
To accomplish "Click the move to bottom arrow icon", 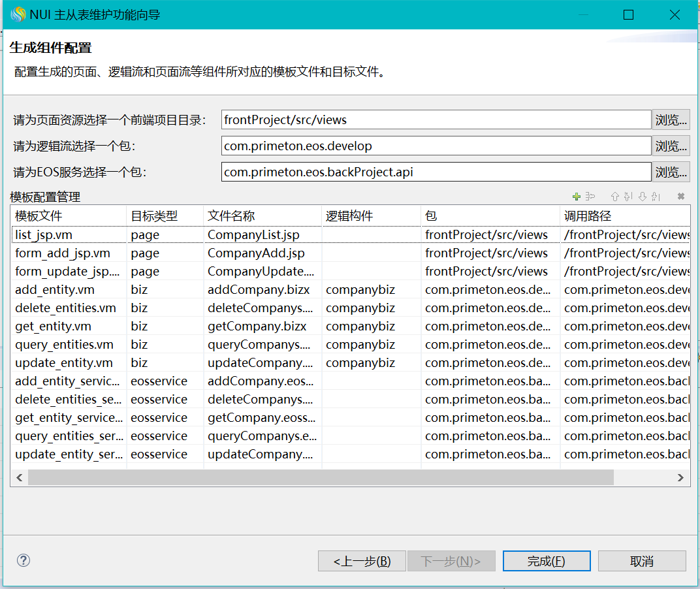I will (656, 197).
